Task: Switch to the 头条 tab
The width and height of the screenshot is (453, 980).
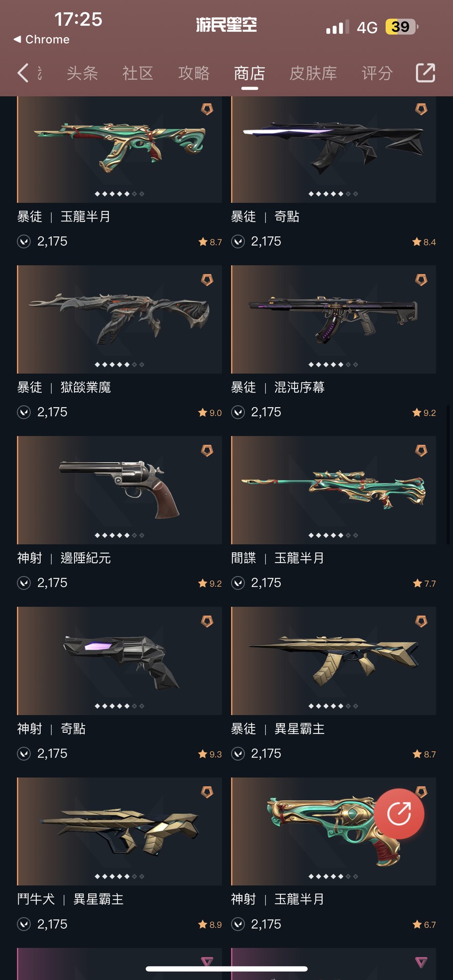Action: 83,73
